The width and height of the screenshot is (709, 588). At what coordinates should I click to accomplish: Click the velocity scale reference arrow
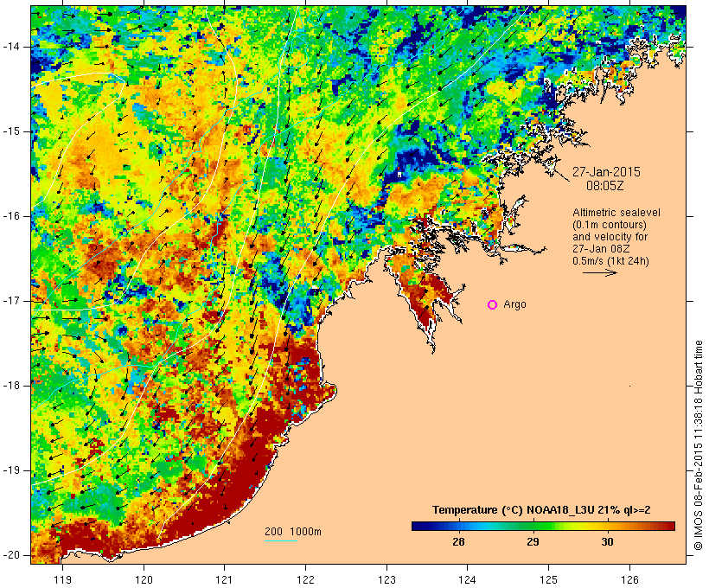(599, 272)
